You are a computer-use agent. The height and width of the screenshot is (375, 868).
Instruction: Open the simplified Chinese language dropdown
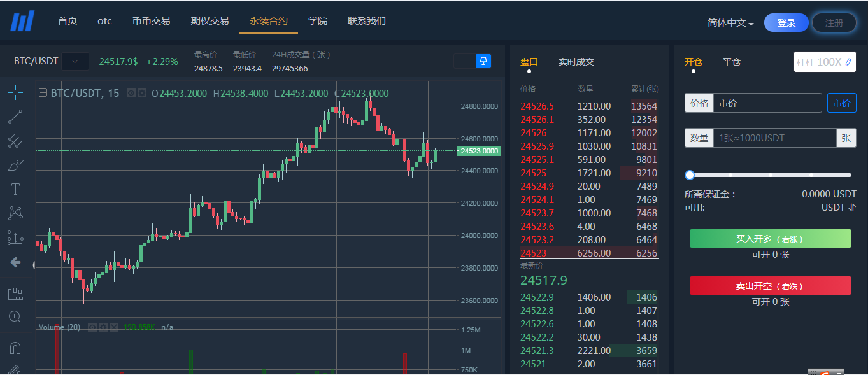point(730,21)
